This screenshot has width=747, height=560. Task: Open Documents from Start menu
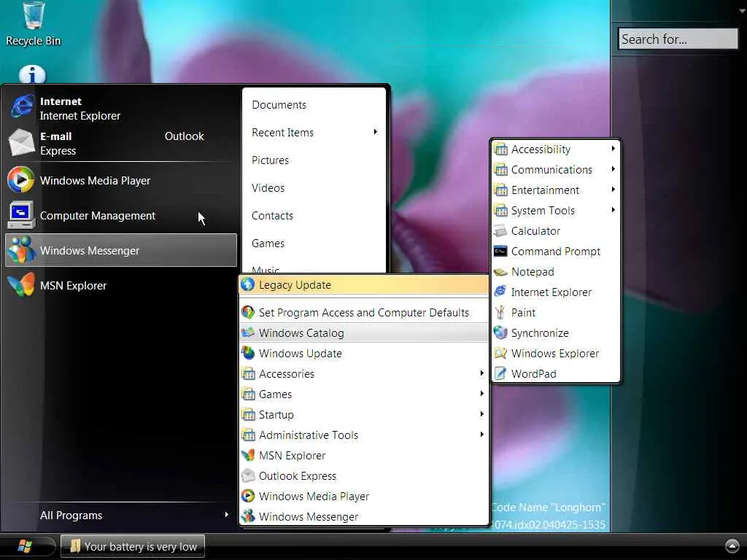(x=279, y=105)
